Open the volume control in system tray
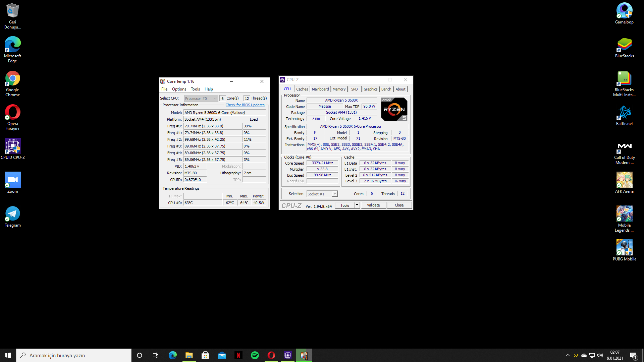This screenshot has height=362, width=644. (x=600, y=355)
